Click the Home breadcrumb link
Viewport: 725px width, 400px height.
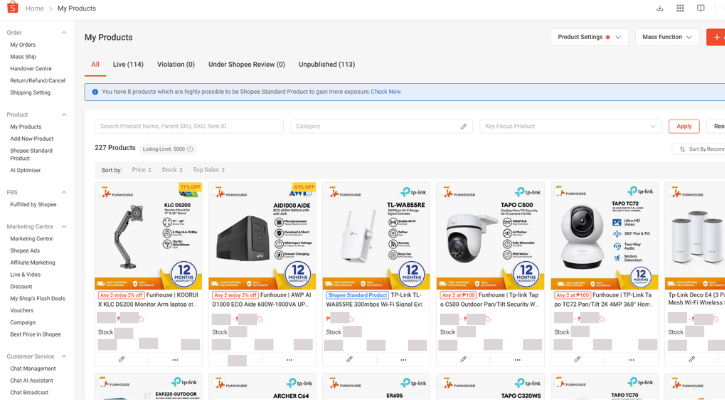(35, 8)
